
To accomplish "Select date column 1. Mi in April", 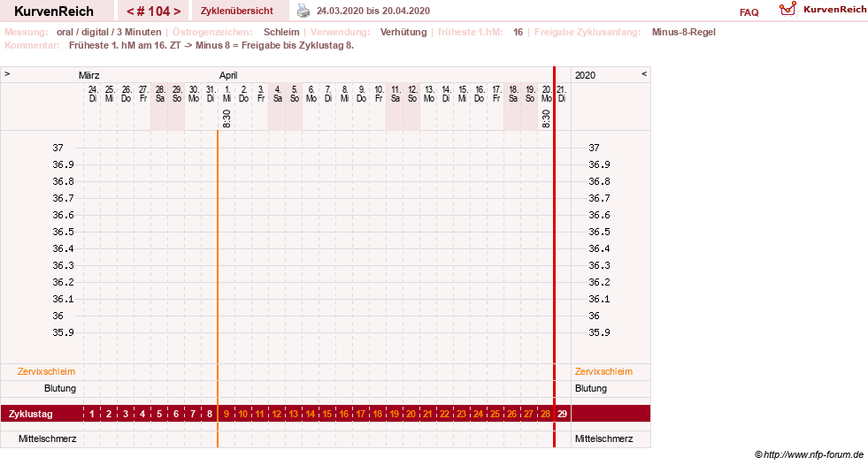I will tap(227, 94).
